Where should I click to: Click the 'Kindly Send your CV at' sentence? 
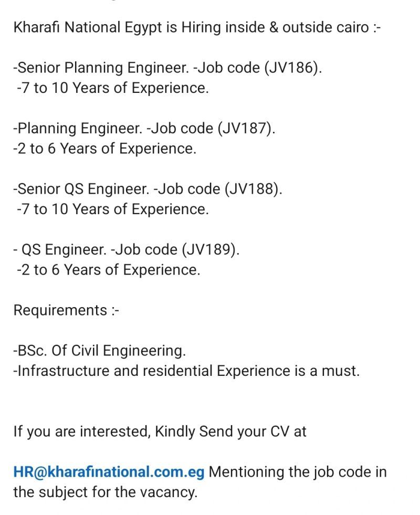(x=230, y=432)
